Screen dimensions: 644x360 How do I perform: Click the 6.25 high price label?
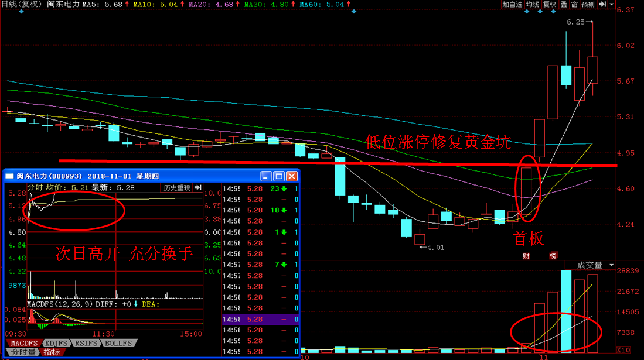coord(575,22)
